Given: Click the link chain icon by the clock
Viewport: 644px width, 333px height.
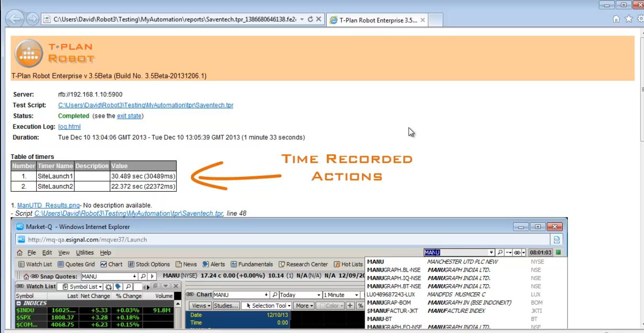Looking at the screenshot, I should point(517,253).
